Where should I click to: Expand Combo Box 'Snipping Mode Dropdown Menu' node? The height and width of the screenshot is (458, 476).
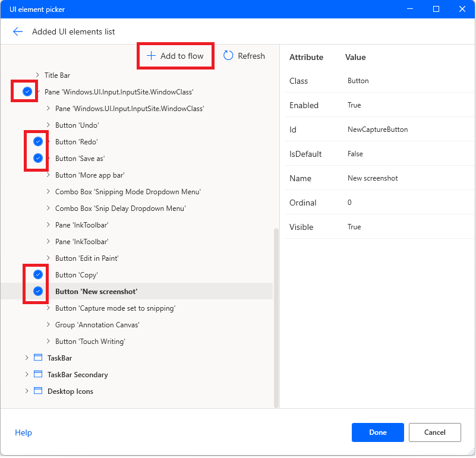coord(48,191)
